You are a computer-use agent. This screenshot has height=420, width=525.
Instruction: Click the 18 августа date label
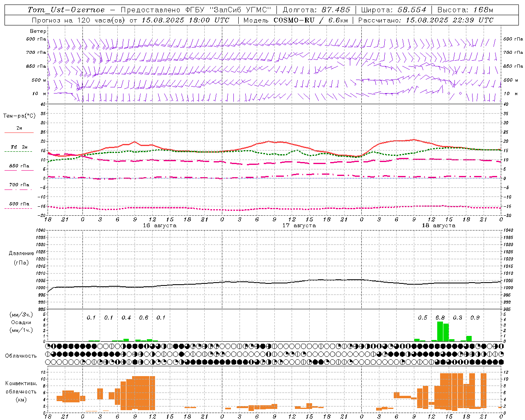coord(438,226)
